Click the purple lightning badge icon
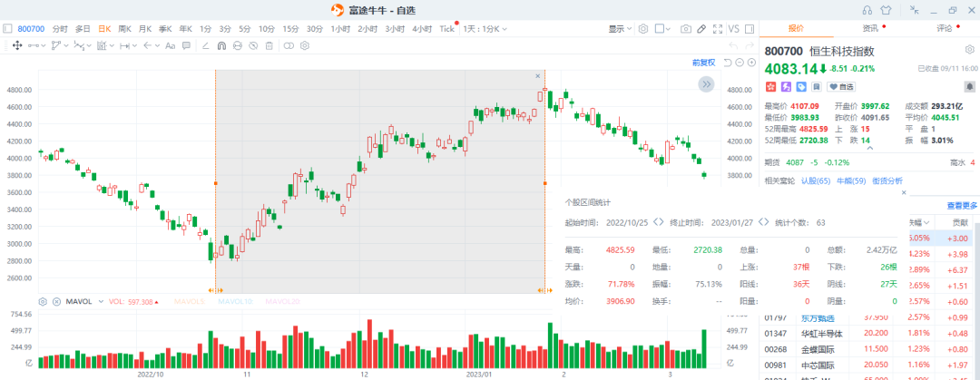This screenshot has height=380, width=980. point(786,87)
